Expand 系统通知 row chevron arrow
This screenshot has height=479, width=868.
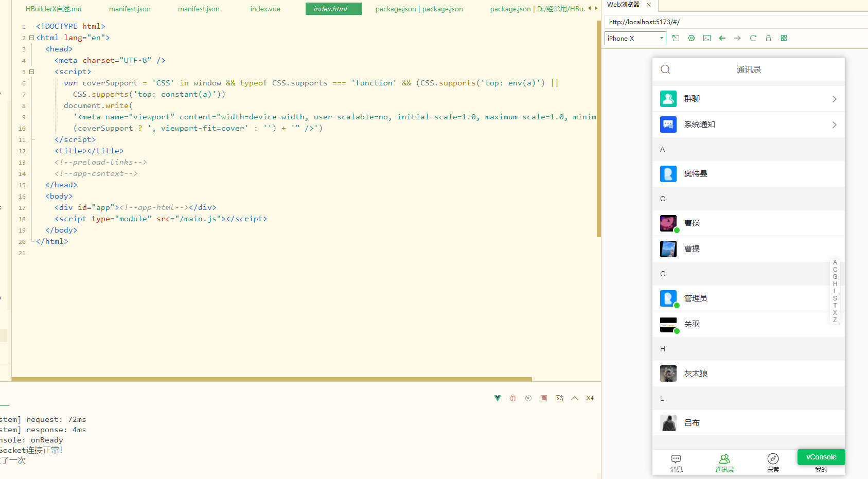pos(834,125)
